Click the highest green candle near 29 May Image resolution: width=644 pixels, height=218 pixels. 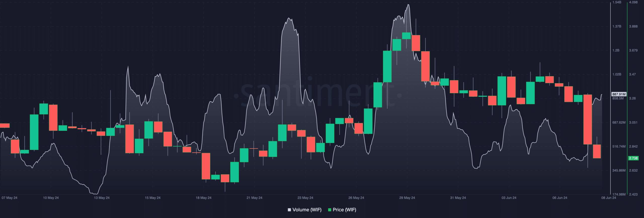(x=406, y=36)
